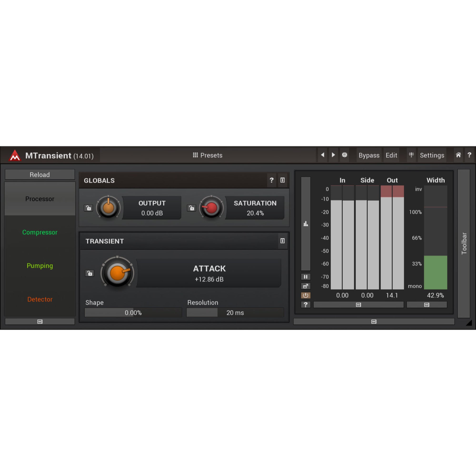Collapse the Width meter section
This screenshot has width=476, height=476.
427,305
